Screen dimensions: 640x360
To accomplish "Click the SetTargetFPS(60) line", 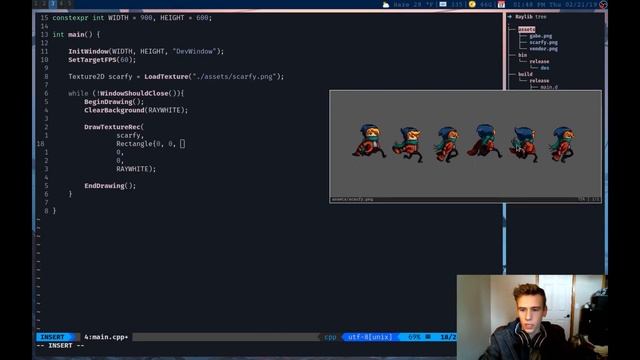I will (102, 60).
